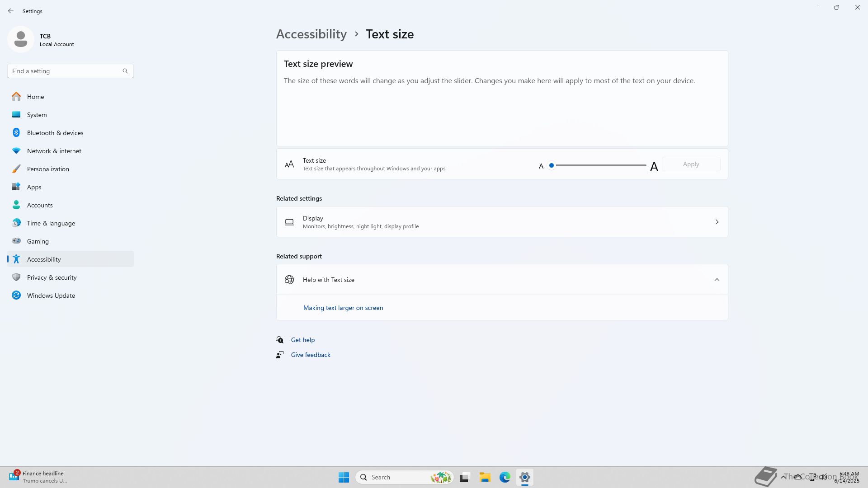868x488 pixels.
Task: Click the Accessibility breadcrumb link
Action: coord(311,34)
